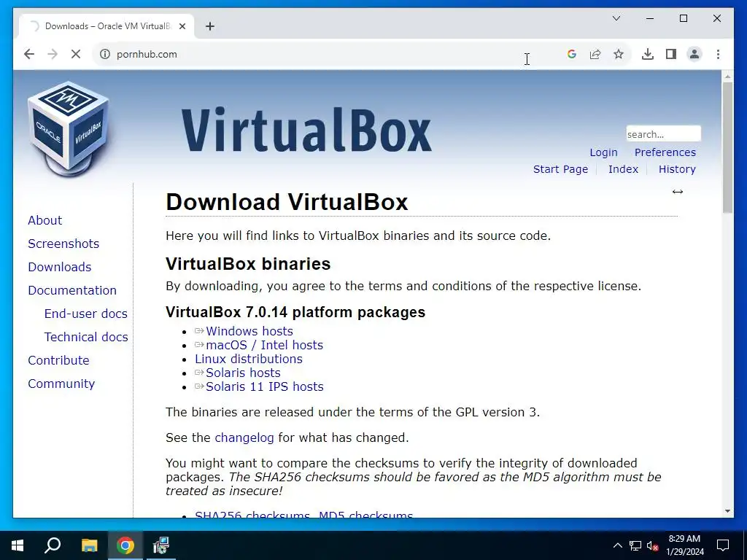Download Solaris hosts package
747x560 pixels.
click(x=243, y=373)
